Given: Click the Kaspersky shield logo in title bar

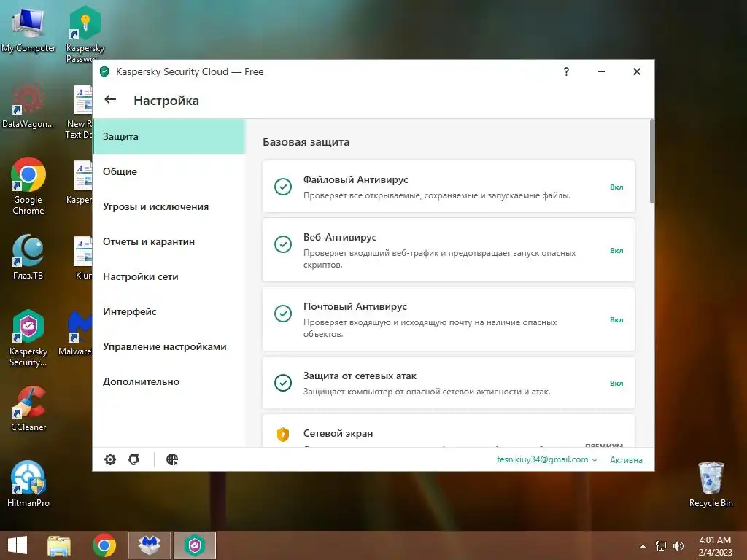Looking at the screenshot, I should tap(104, 72).
